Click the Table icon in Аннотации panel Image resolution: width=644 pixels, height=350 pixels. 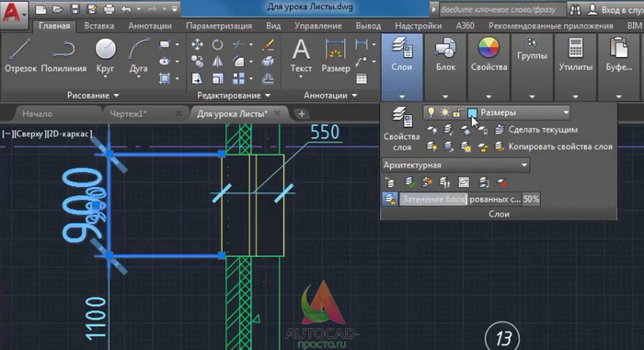coord(362,78)
